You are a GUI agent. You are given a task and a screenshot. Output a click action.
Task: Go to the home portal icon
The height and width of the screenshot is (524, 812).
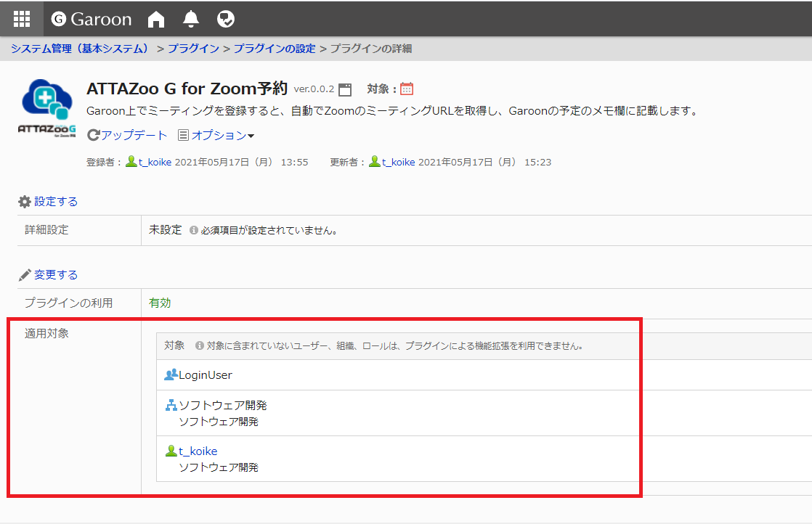(156, 20)
